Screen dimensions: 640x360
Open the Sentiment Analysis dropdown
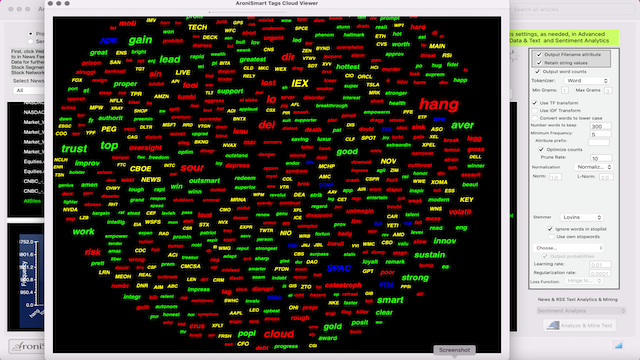[581, 311]
